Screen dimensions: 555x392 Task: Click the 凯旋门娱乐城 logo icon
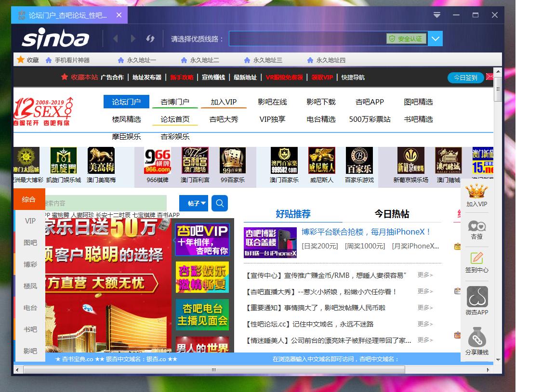coord(64,160)
